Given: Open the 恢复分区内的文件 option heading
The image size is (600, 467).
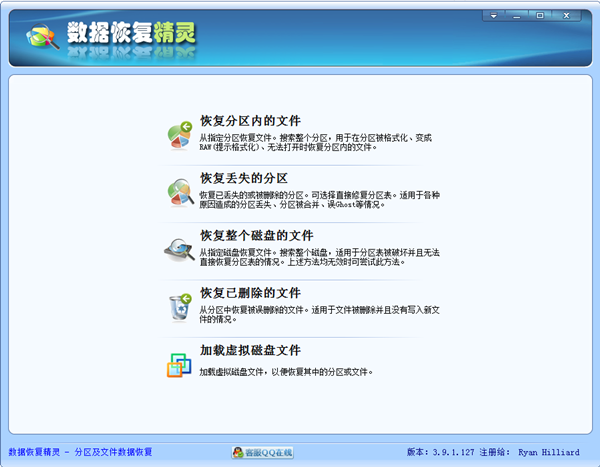Looking at the screenshot, I should pos(250,120).
